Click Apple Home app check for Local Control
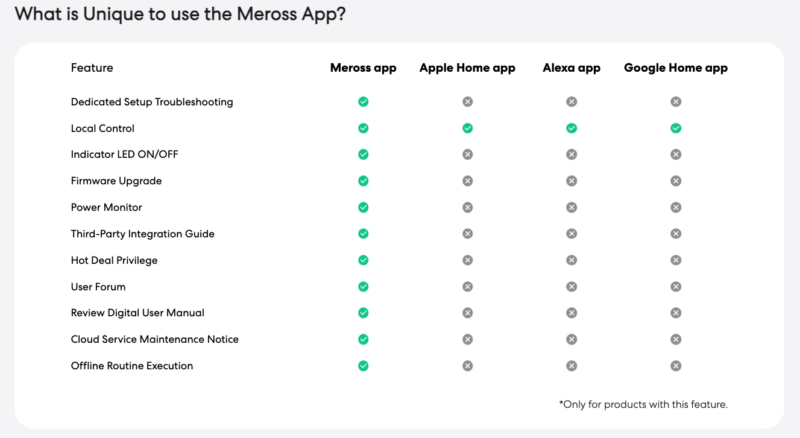Screen dimensions: 800x438 coord(467,128)
